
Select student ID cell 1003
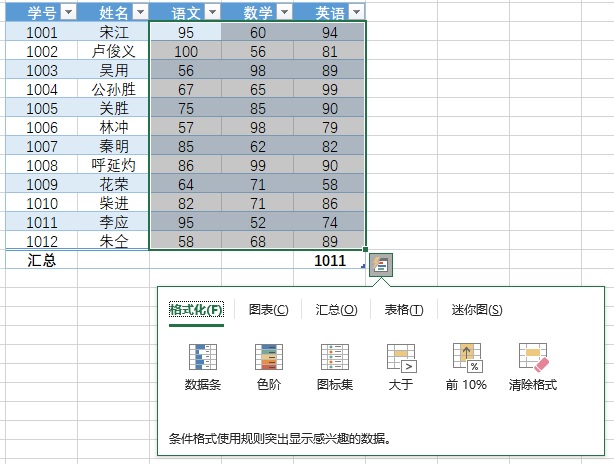pos(42,70)
